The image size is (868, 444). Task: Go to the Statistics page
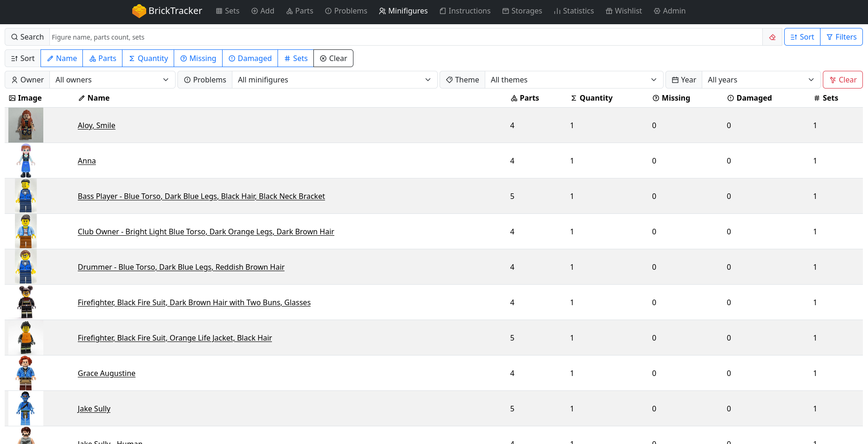pos(573,11)
